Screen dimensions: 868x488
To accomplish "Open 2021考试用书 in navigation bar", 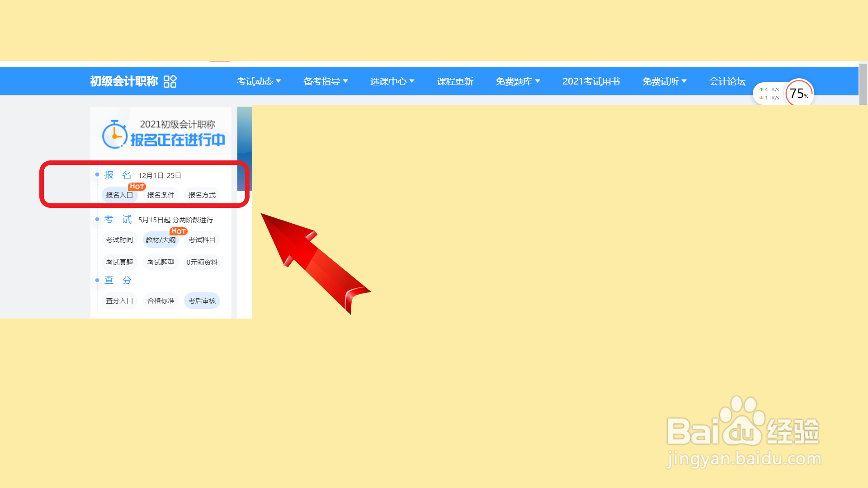I will click(591, 81).
